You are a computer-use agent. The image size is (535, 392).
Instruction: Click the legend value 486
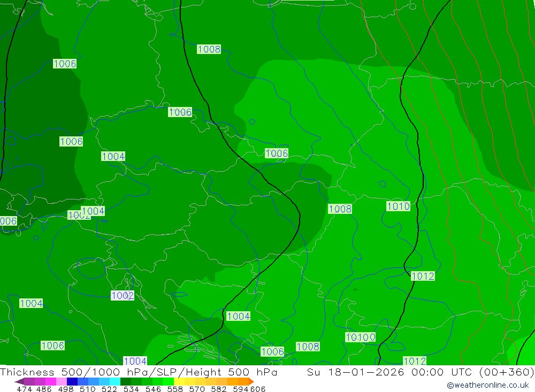(x=44, y=389)
